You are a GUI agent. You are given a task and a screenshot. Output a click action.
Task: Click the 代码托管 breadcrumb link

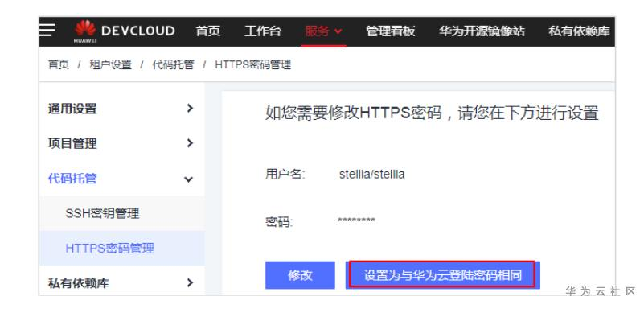point(173,64)
